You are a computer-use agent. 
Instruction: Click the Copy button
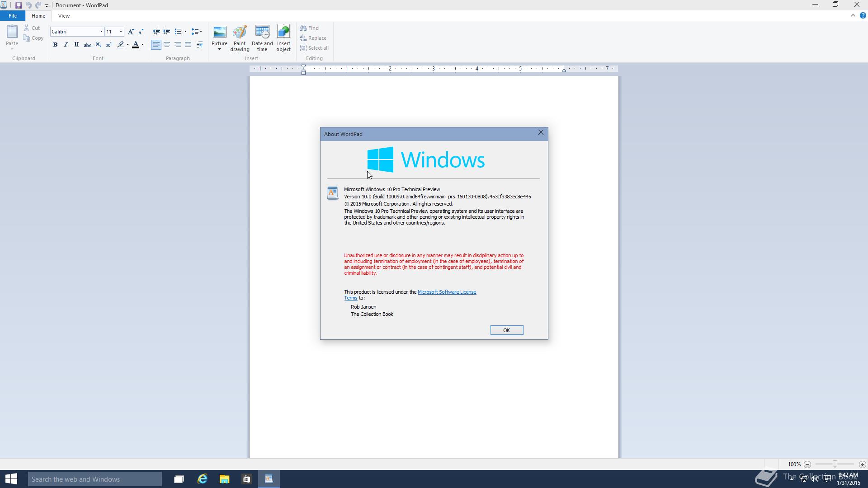click(x=34, y=38)
